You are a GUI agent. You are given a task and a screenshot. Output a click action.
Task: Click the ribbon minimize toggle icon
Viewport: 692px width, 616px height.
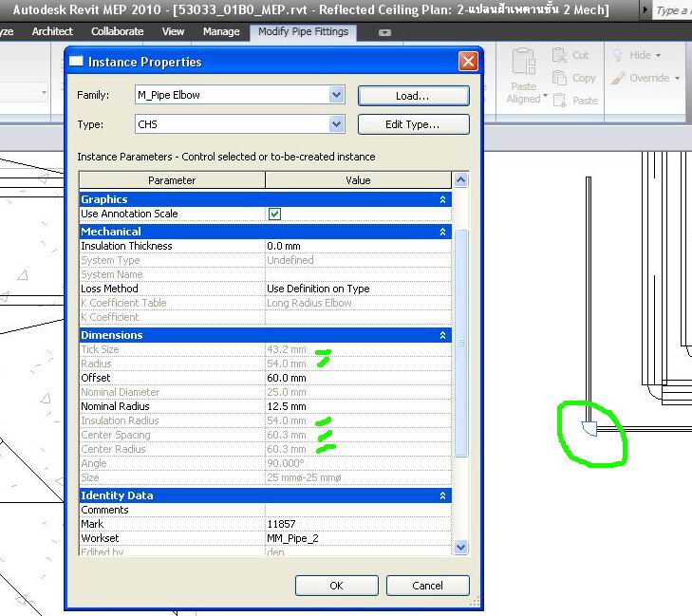point(384,32)
